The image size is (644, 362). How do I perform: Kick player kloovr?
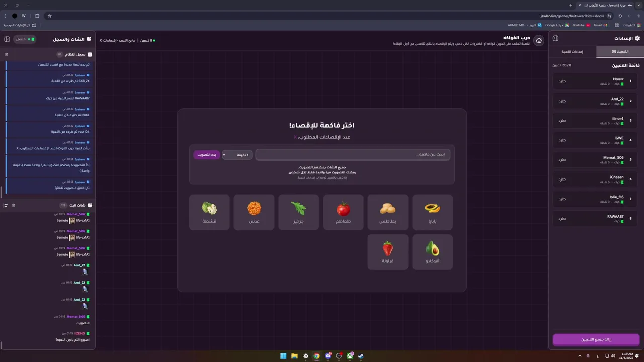point(562,81)
